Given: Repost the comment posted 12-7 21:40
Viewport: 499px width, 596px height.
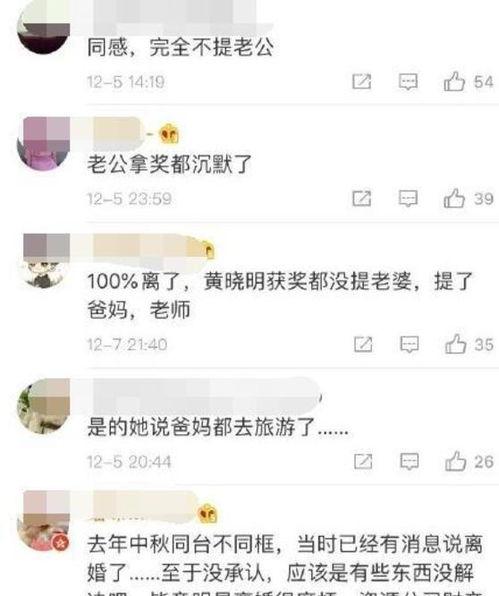Looking at the screenshot, I should [x=363, y=344].
